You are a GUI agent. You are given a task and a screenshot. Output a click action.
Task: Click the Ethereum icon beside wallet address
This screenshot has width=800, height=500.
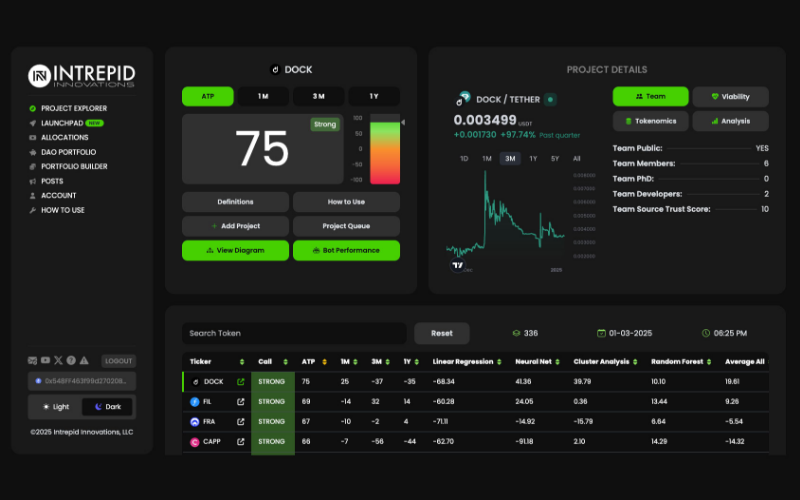[38, 381]
